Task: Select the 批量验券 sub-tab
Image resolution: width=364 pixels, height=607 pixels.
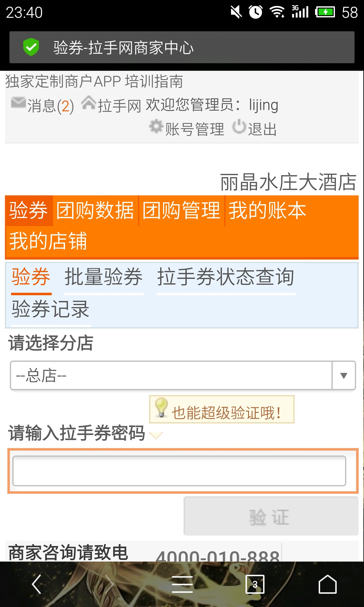Action: (x=104, y=277)
